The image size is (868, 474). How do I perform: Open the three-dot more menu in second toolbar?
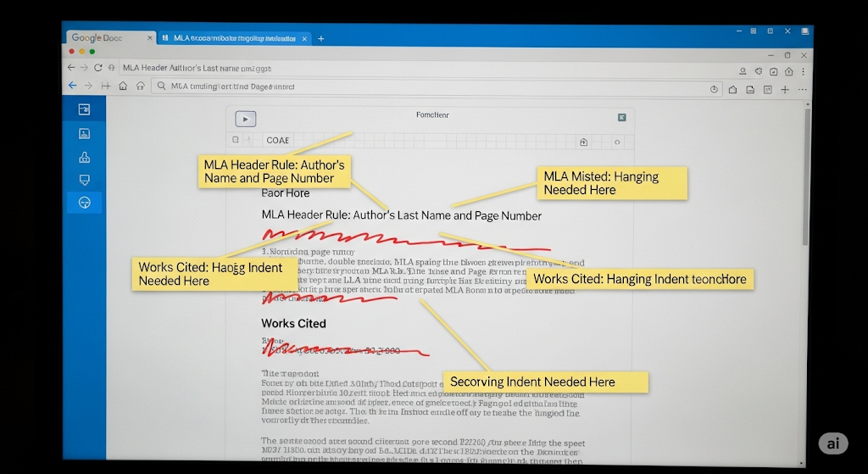802,90
